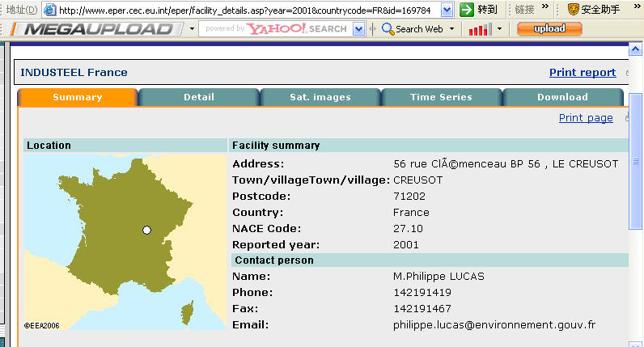
Task: Click the INDUSTEEL France heading
Action: click(x=74, y=72)
